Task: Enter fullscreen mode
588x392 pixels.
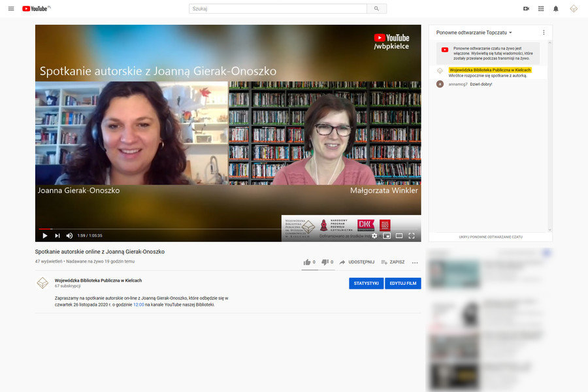Action: (x=412, y=236)
